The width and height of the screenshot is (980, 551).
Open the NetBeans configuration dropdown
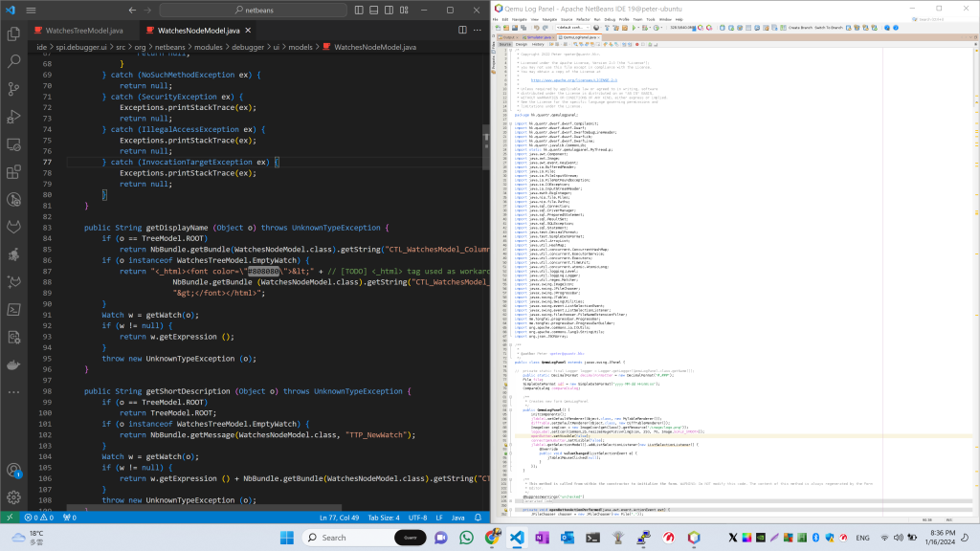tap(571, 28)
